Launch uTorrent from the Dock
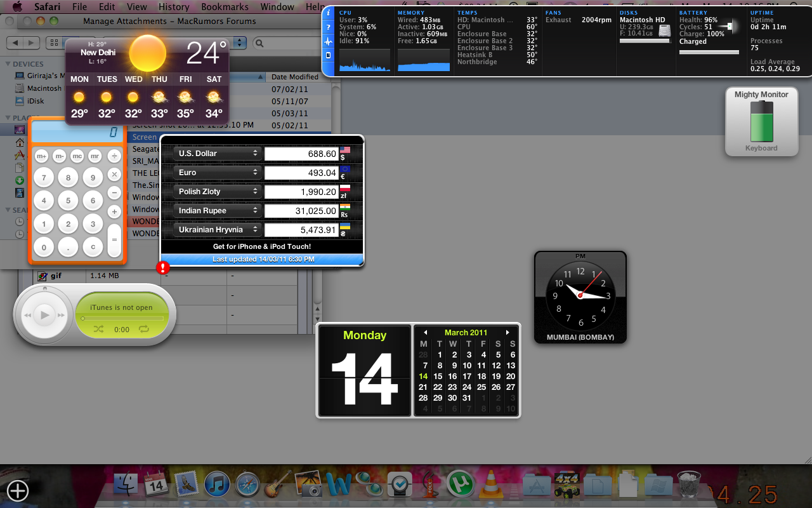 coord(460,485)
